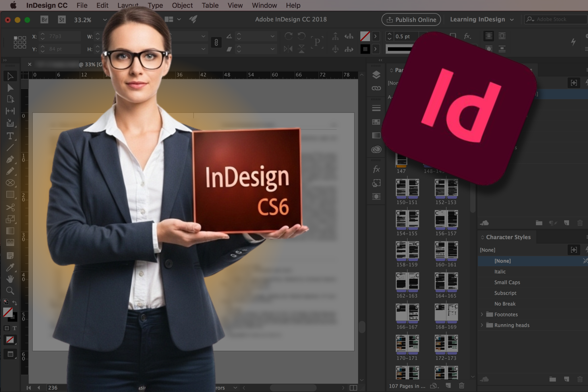Viewport: 588px width, 392px height.
Task: Open the Object menu
Action: pyautogui.click(x=182, y=5)
